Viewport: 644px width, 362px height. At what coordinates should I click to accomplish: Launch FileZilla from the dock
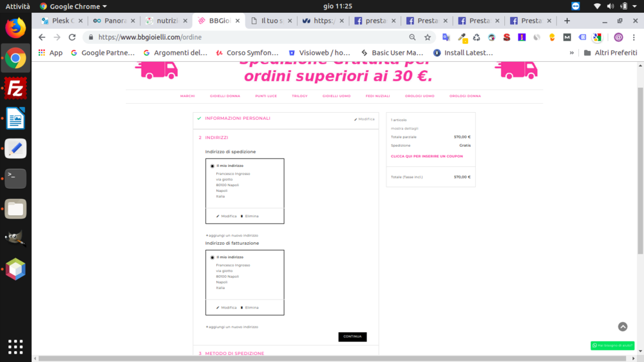coord(15,88)
